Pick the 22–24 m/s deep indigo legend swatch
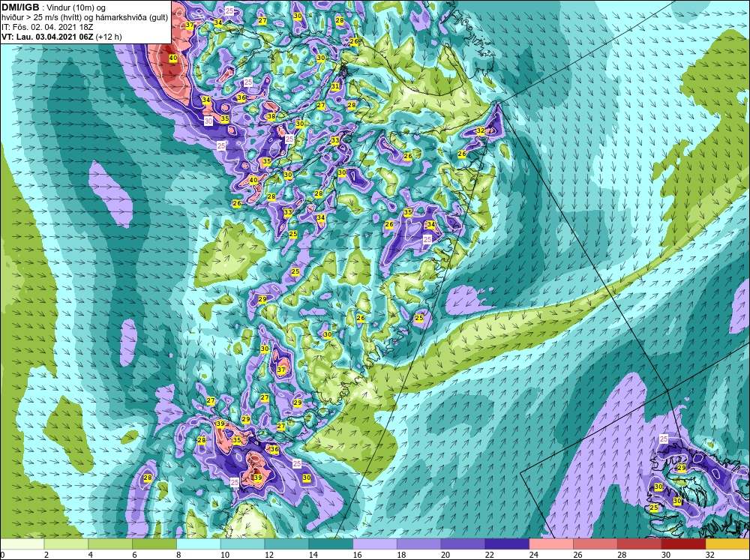This screenshot has height=560, width=750. coord(507,544)
